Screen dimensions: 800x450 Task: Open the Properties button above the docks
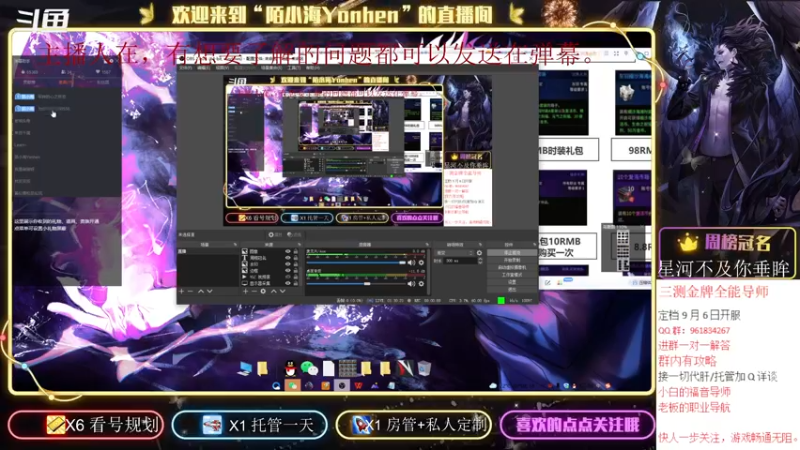click(x=276, y=235)
